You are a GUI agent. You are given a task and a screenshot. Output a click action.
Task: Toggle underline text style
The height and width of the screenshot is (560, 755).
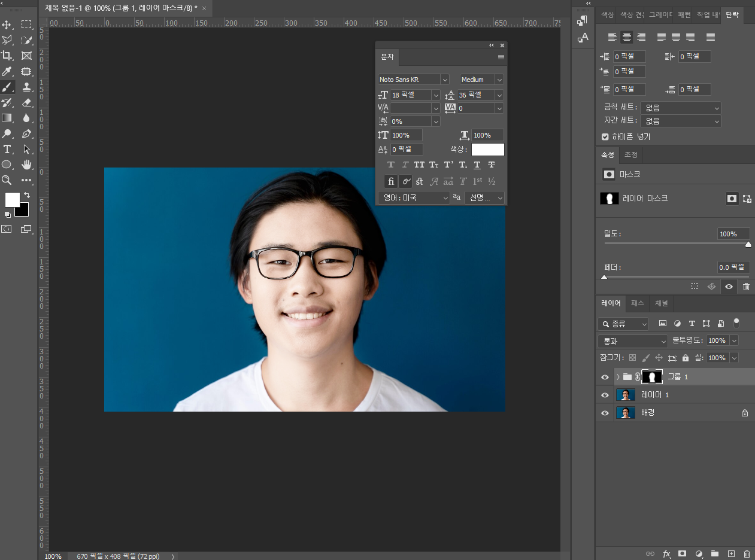click(x=477, y=165)
